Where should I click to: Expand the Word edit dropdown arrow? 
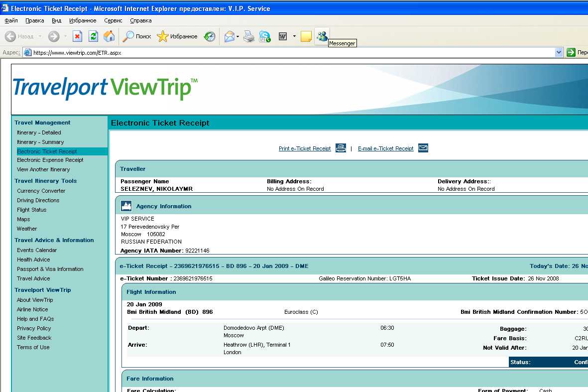click(294, 36)
